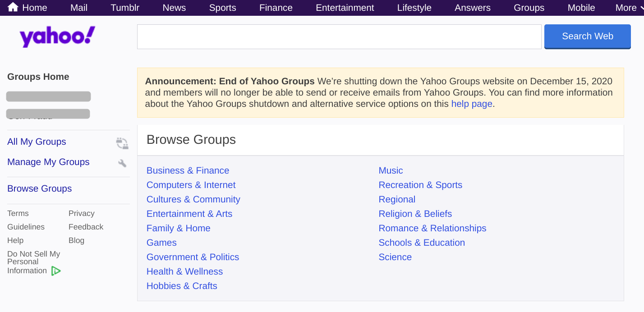Open the help page link in the announcement
Viewport: 644px width, 312px height.
[471, 104]
